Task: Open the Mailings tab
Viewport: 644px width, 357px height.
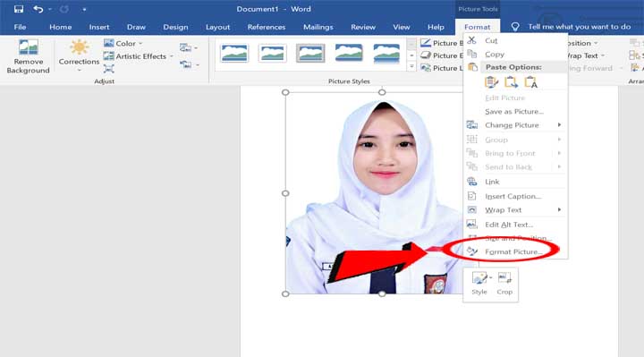Action: point(318,27)
